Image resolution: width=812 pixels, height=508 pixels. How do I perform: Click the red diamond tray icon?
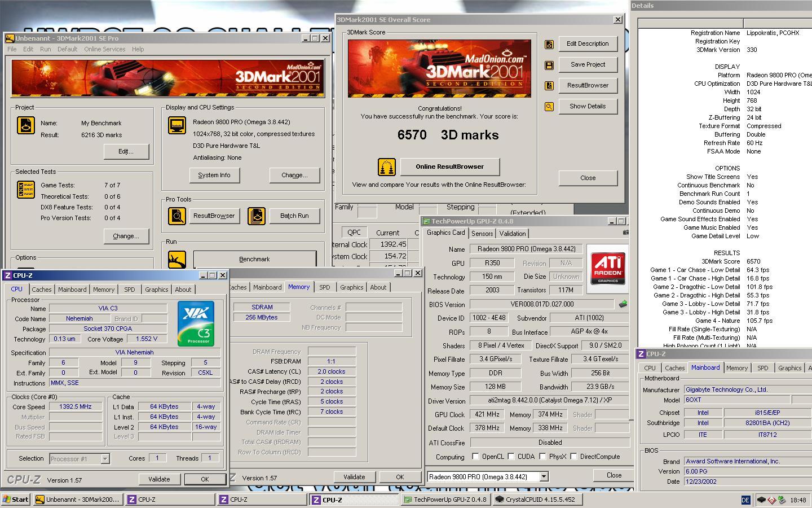pyautogui.click(x=771, y=500)
